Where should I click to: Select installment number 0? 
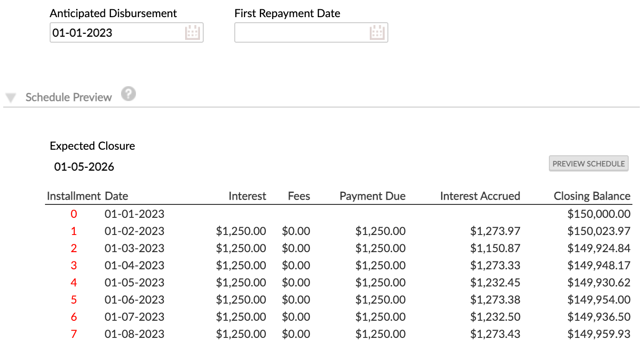74,214
